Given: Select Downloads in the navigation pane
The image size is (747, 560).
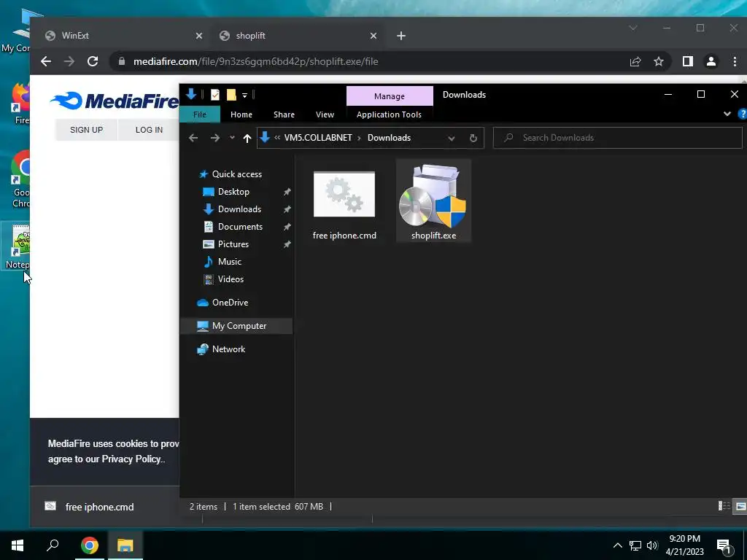Looking at the screenshot, I should (x=239, y=209).
